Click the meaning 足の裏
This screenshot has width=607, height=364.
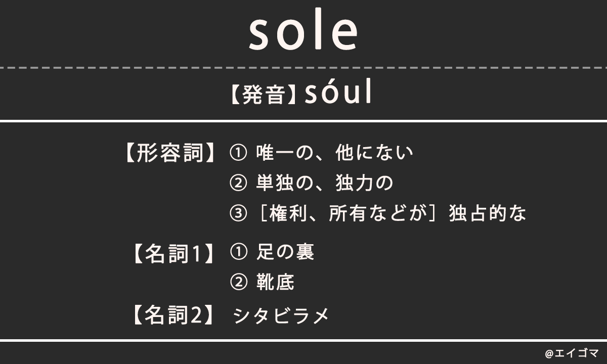pos(285,252)
